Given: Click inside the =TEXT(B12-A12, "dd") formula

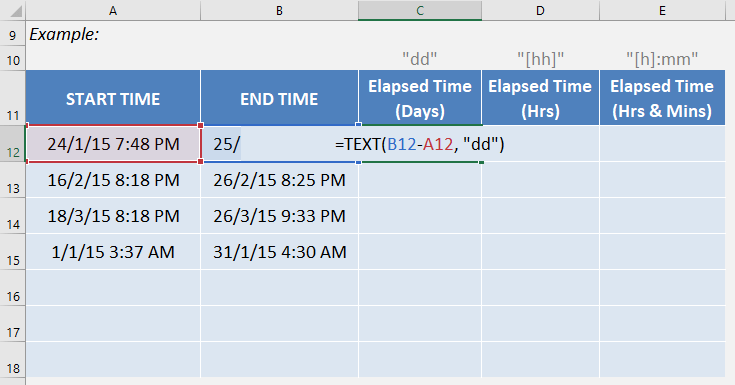Looking at the screenshot, I should tap(420, 144).
